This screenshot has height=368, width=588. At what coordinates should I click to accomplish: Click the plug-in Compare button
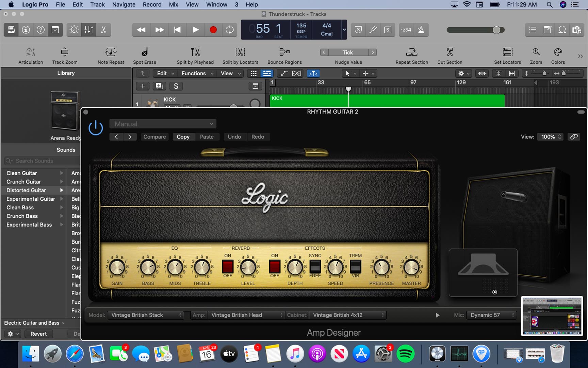[154, 137]
